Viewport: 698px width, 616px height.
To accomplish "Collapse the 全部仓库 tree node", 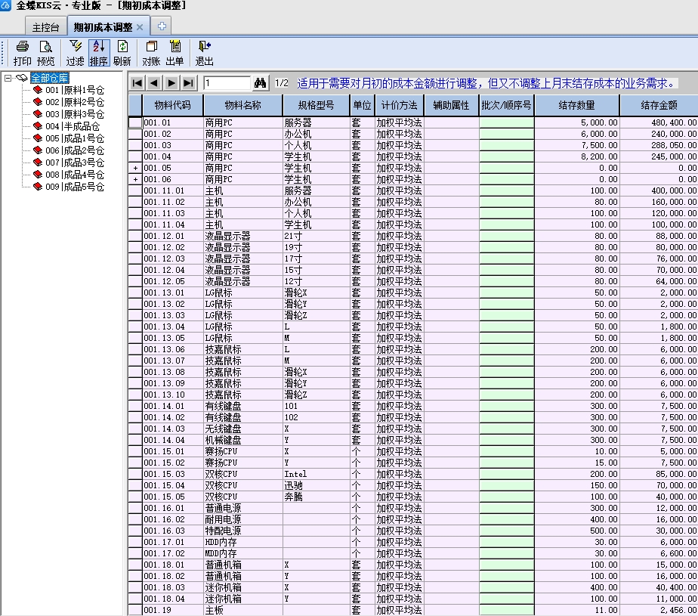I will [8, 78].
